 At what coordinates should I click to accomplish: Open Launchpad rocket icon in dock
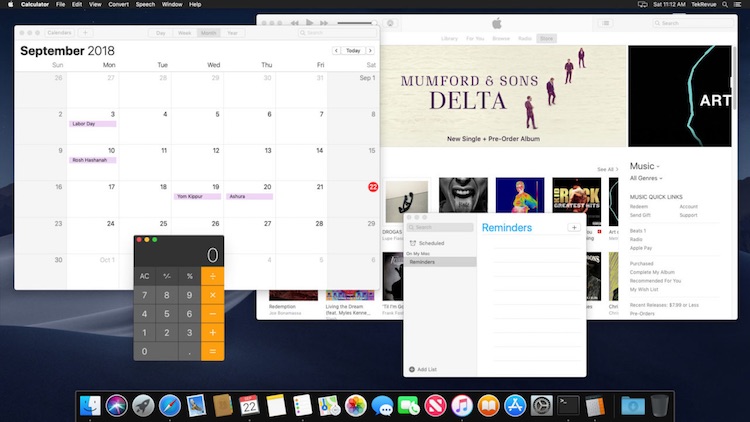coord(143,406)
